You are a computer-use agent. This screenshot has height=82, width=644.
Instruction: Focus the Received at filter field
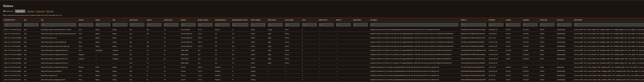pos(13,25)
